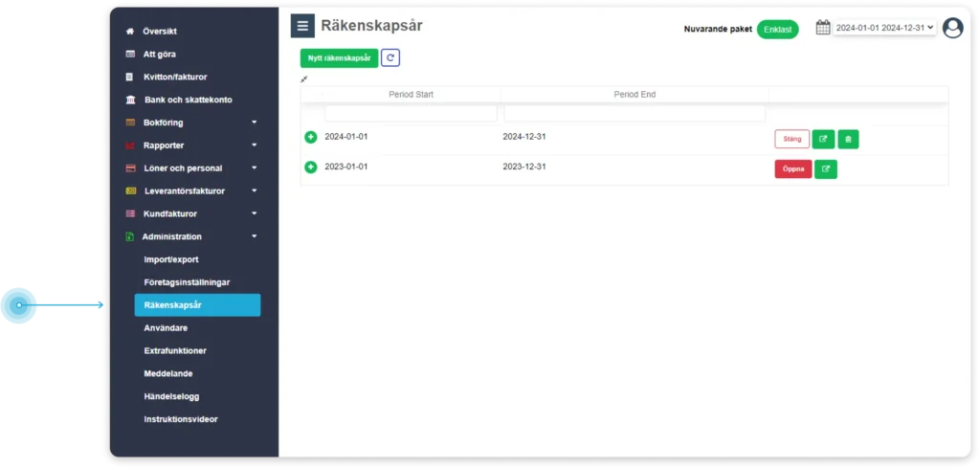Click the Stäng button for 2024

coord(791,139)
